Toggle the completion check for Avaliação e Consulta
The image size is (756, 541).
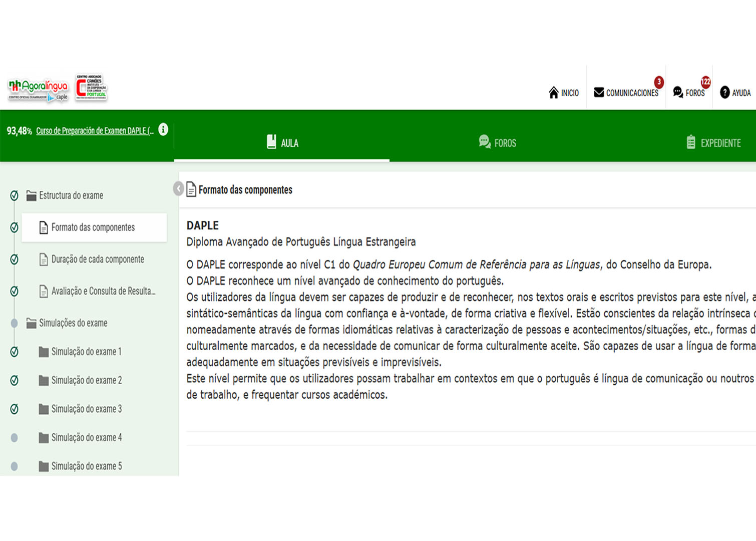(x=15, y=291)
